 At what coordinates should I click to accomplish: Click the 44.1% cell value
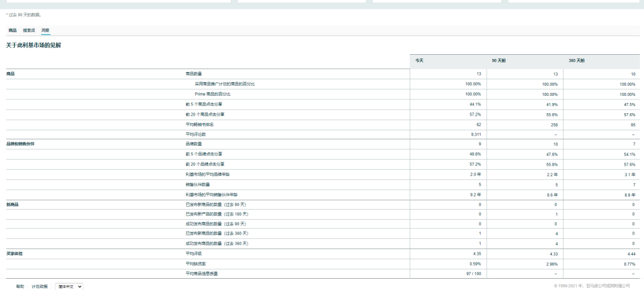(475, 104)
